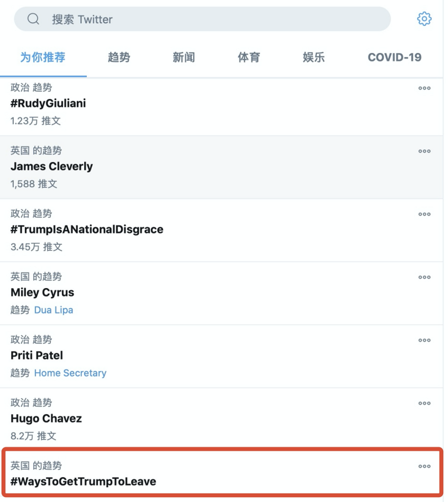Open the #WaysToGetTrumpToLeave trending hashtag

point(83,481)
